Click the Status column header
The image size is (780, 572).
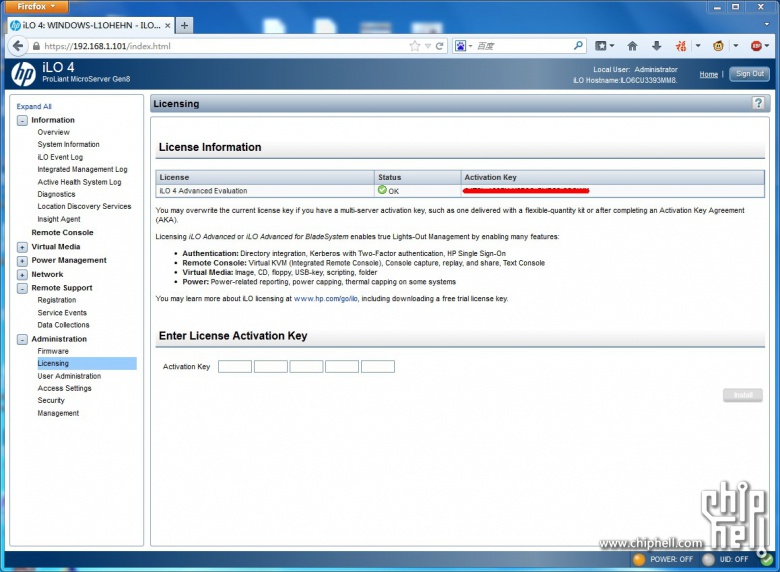pyautogui.click(x=417, y=178)
